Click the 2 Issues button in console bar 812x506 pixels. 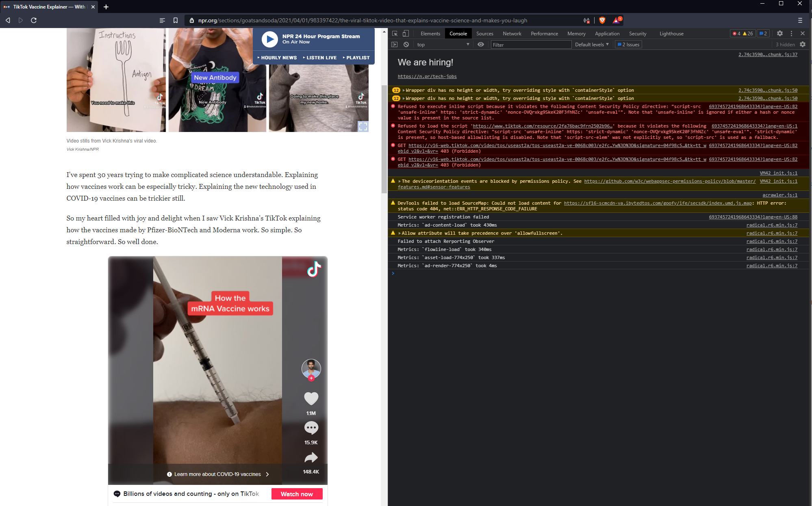(628, 45)
